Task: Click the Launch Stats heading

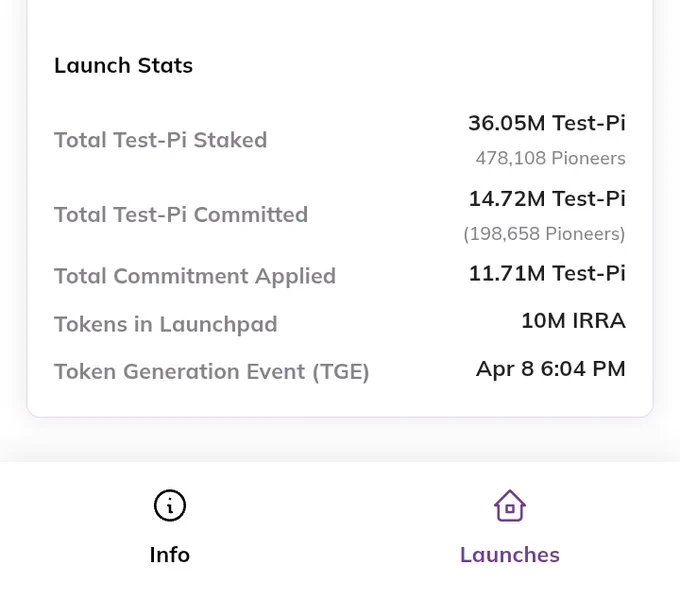Action: (123, 65)
